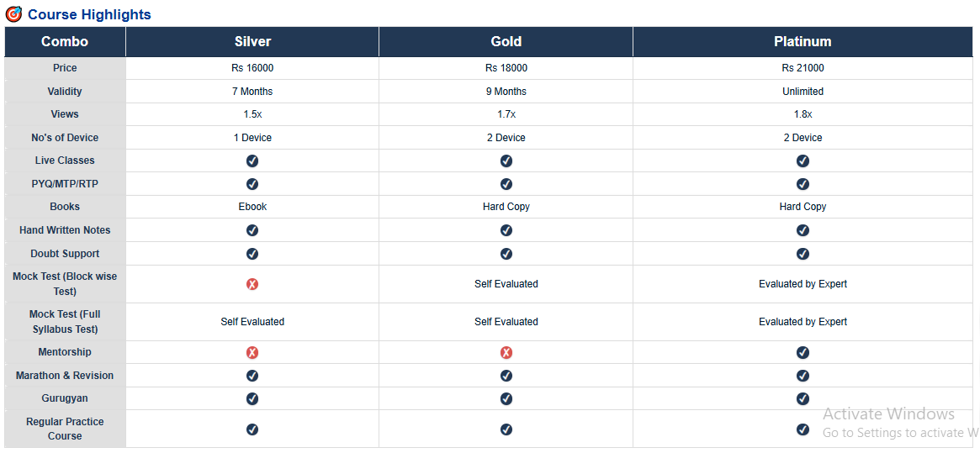Click the Mentorship row label
The image size is (980, 453).
coord(65,352)
